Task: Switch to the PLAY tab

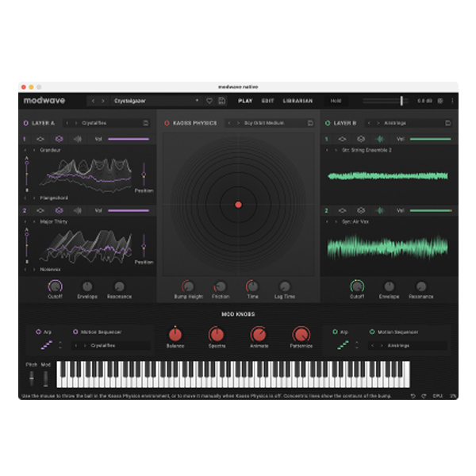Action: coord(245,101)
